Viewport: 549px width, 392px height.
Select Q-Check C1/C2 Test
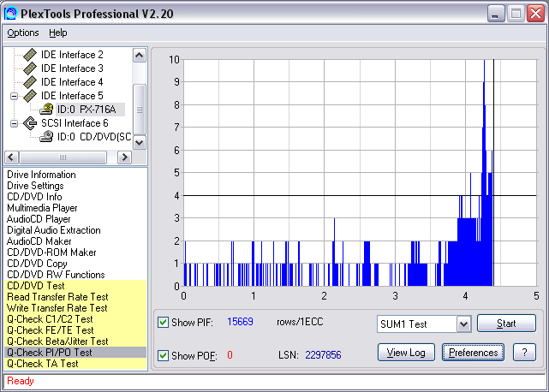(x=75, y=319)
